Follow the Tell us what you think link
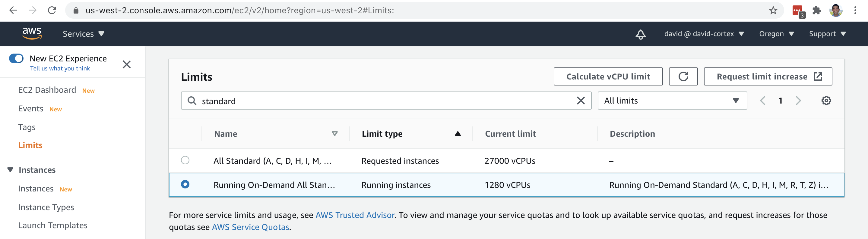This screenshot has height=239, width=868. coord(60,68)
